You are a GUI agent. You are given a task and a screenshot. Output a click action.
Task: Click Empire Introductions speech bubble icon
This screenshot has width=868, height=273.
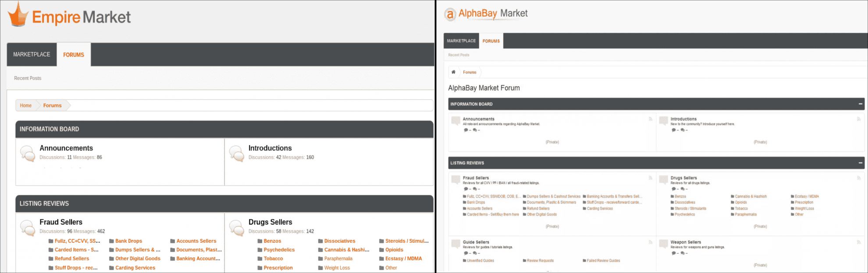(x=237, y=153)
